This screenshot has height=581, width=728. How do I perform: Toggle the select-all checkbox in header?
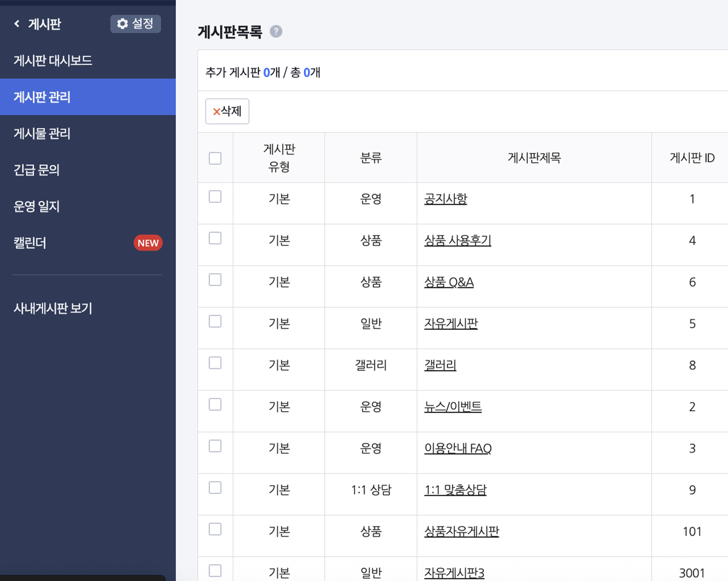click(215, 158)
